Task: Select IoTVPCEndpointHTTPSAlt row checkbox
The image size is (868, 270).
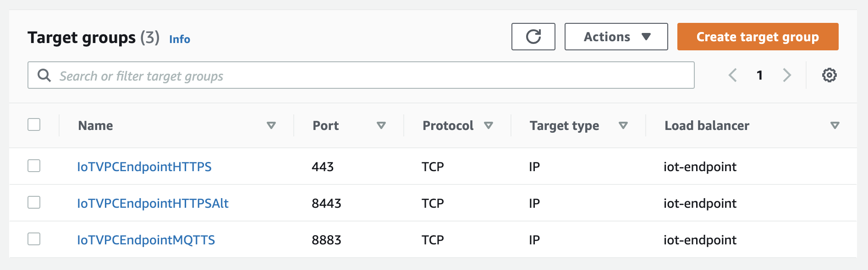Action: tap(34, 202)
